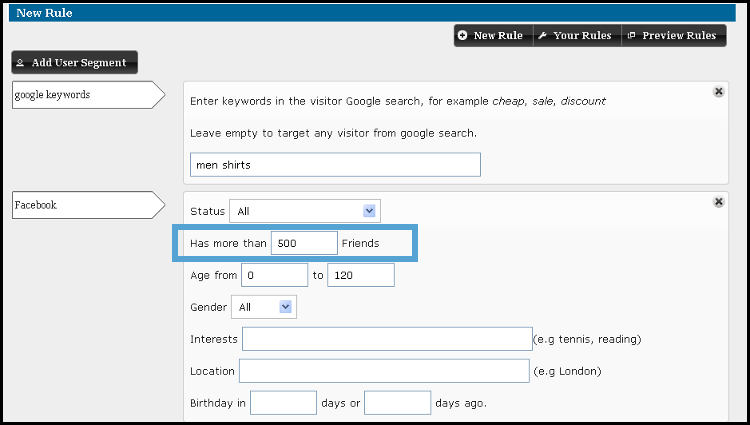Viewport: 750px width, 425px height.
Task: Click the plus icon on New Rule
Action: point(462,35)
